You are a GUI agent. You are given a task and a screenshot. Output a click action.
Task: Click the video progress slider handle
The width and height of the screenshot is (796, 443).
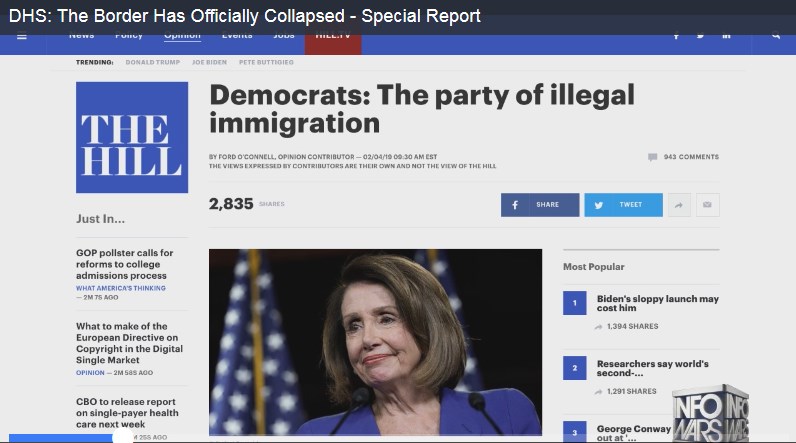click(x=122, y=437)
